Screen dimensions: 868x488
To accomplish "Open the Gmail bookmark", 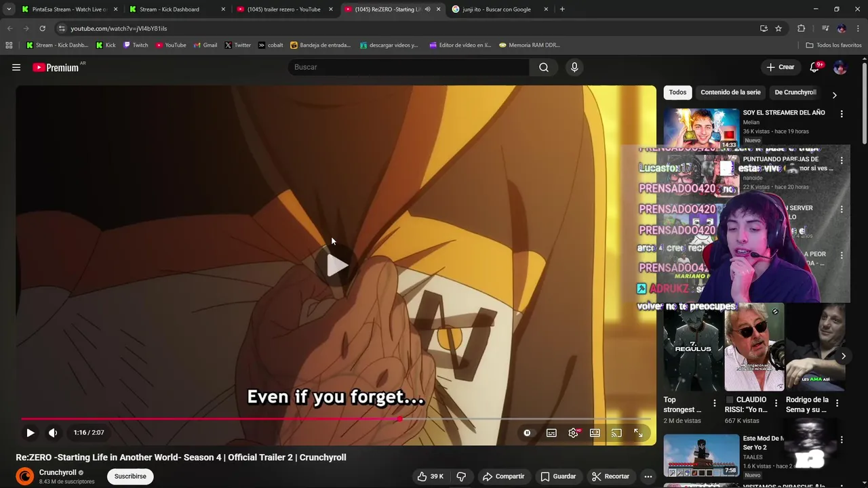I will 205,45.
